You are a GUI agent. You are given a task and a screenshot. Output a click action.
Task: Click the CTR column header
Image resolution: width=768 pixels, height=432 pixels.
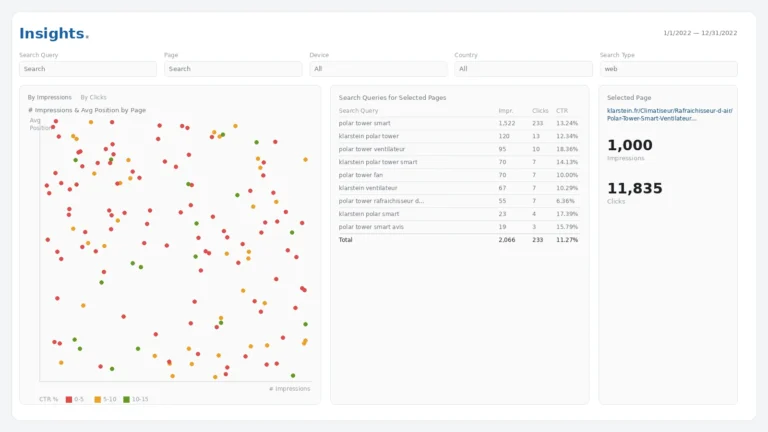pos(562,111)
